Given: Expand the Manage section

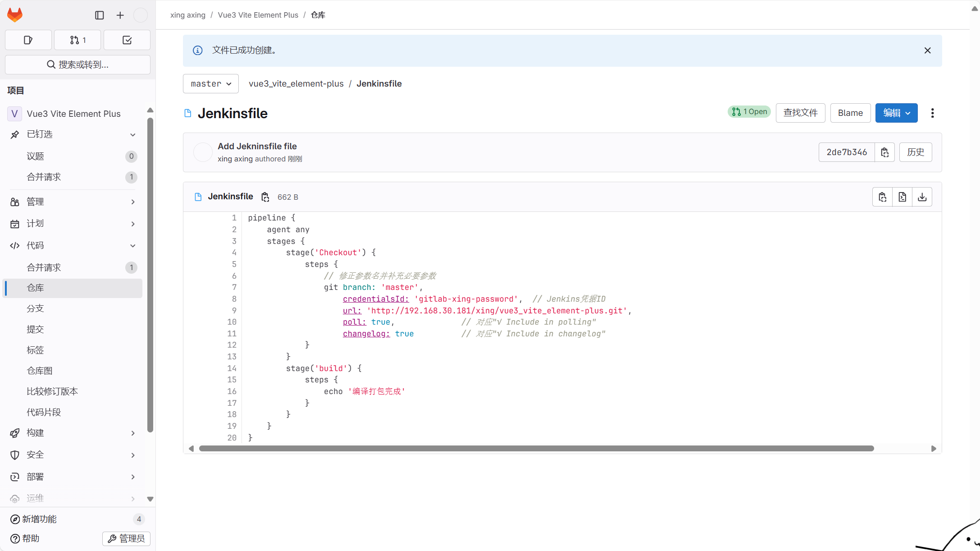Looking at the screenshot, I should (73, 202).
